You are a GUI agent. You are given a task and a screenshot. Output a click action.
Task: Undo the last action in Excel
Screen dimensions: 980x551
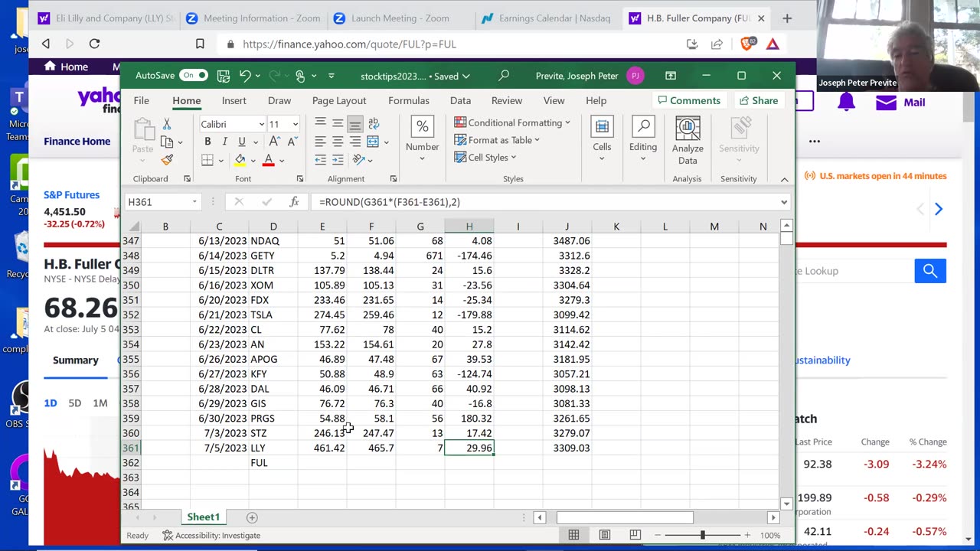[245, 76]
